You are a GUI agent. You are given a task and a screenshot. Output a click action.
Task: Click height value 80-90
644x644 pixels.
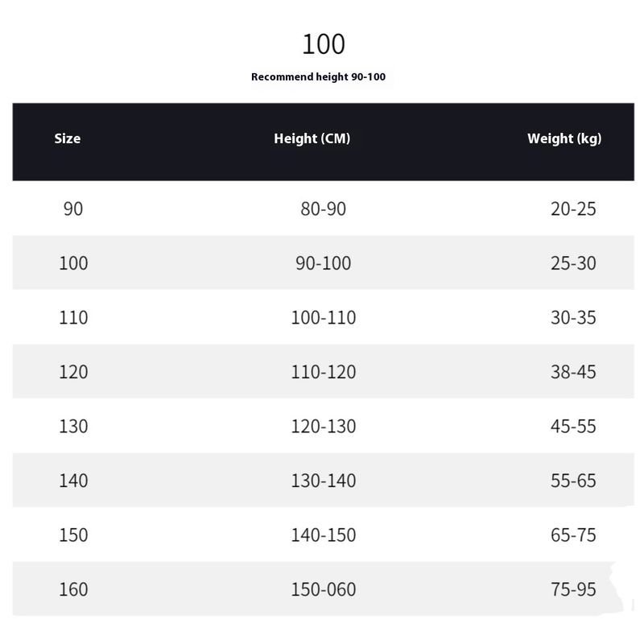(323, 209)
